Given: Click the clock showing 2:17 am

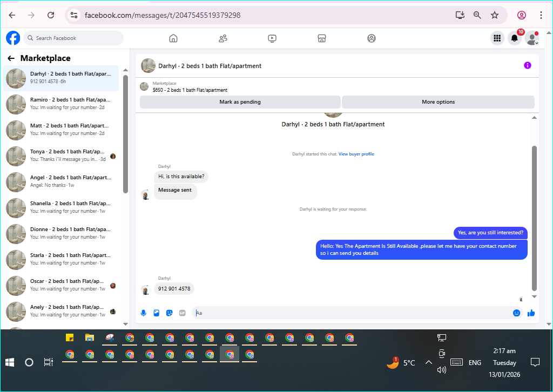Looking at the screenshot, I should (x=504, y=351).
